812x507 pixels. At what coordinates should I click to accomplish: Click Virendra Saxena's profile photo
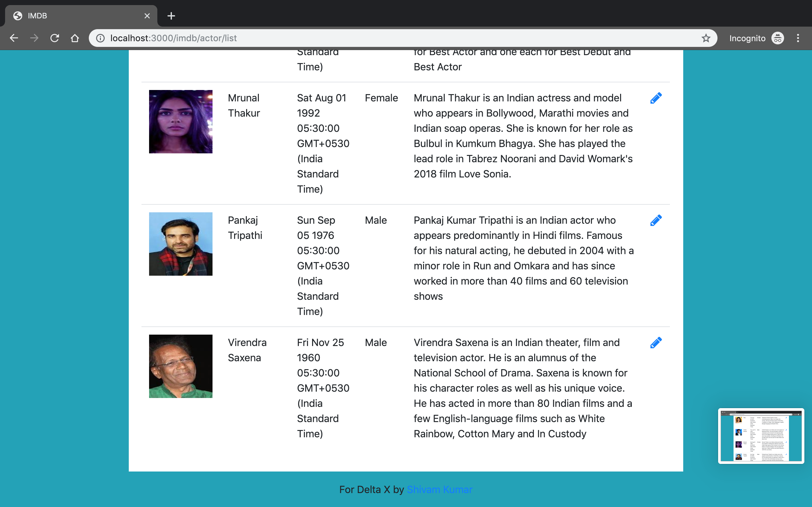tap(180, 366)
